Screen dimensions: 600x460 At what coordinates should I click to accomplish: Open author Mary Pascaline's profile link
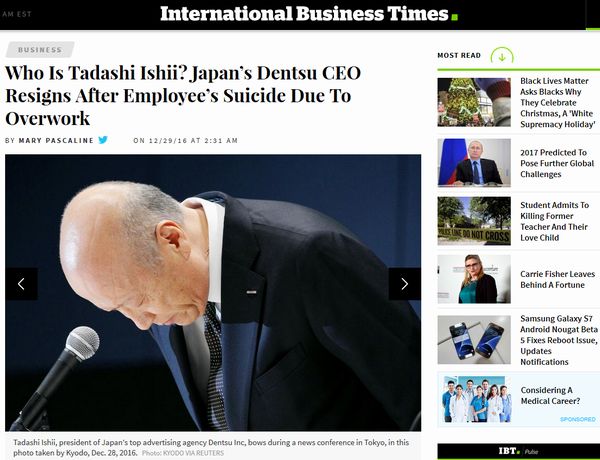coord(56,140)
